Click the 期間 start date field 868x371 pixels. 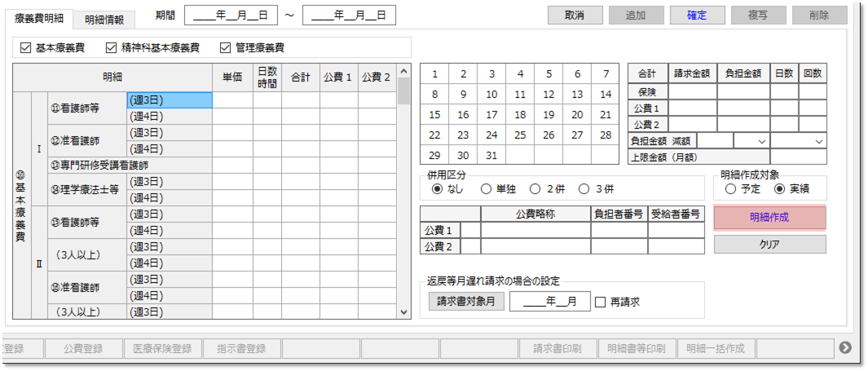click(x=231, y=15)
